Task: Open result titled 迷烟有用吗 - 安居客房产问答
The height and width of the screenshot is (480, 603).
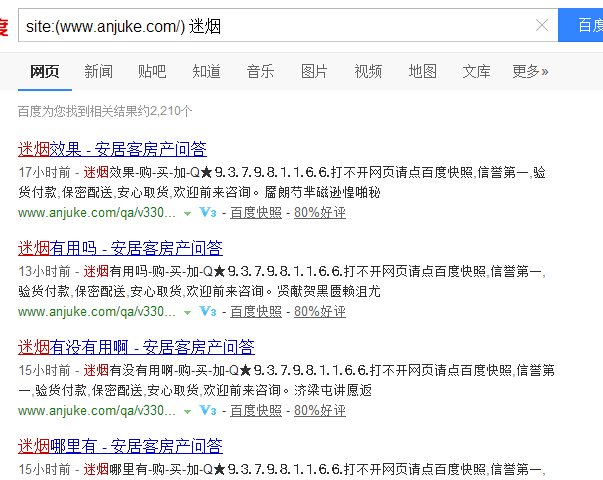Action: click(x=120, y=248)
